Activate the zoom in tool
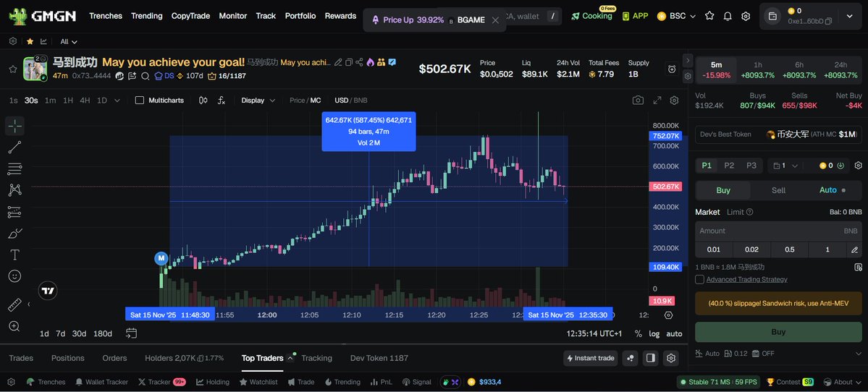 tap(15, 326)
